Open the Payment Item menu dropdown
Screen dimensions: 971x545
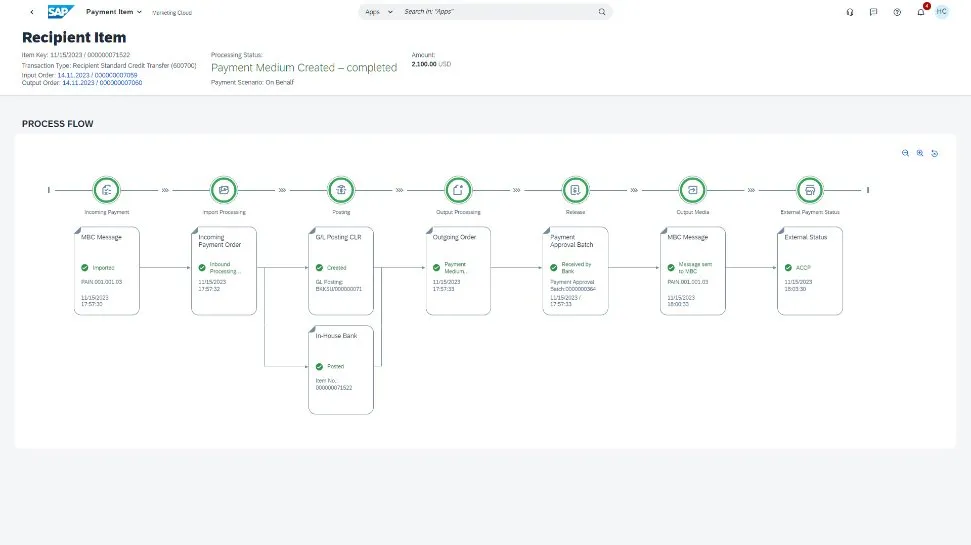(x=114, y=12)
